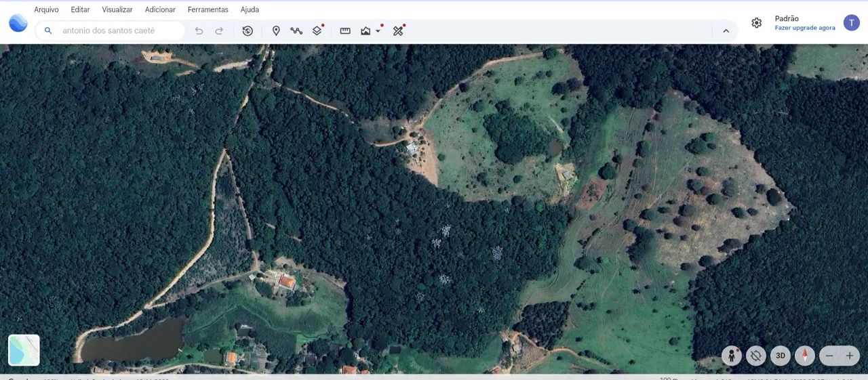Click the map style image icon
This screenshot has width=868, height=380.
tap(366, 30)
